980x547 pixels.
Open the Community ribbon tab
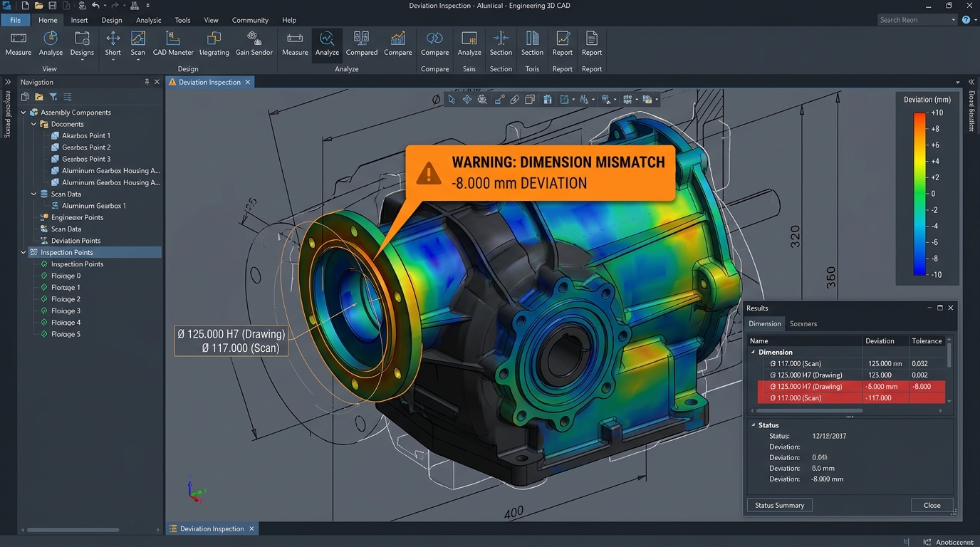click(x=250, y=20)
